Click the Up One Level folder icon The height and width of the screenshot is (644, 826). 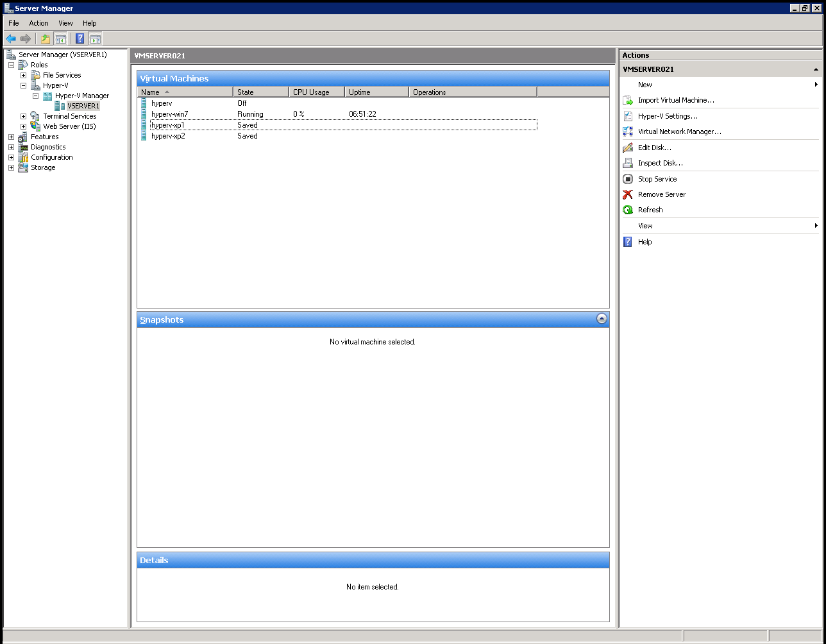pos(46,38)
